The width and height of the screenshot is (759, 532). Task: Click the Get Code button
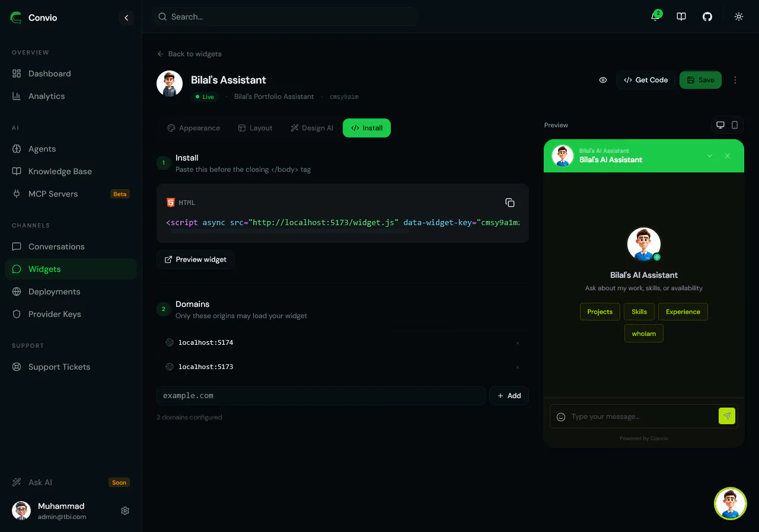(x=646, y=80)
